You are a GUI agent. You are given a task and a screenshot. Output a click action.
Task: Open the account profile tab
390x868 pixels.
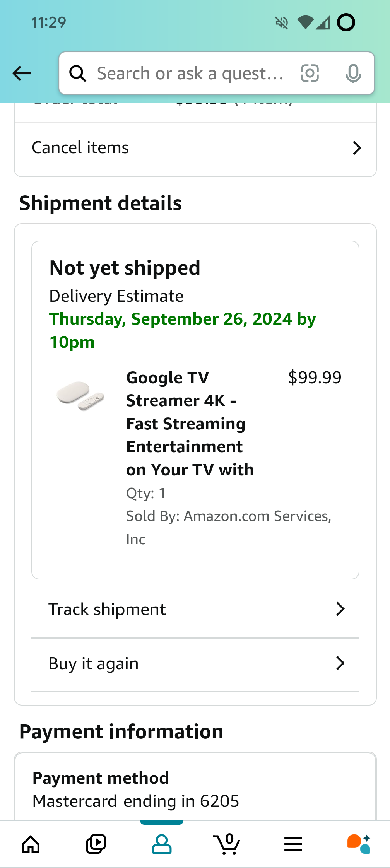click(x=161, y=844)
